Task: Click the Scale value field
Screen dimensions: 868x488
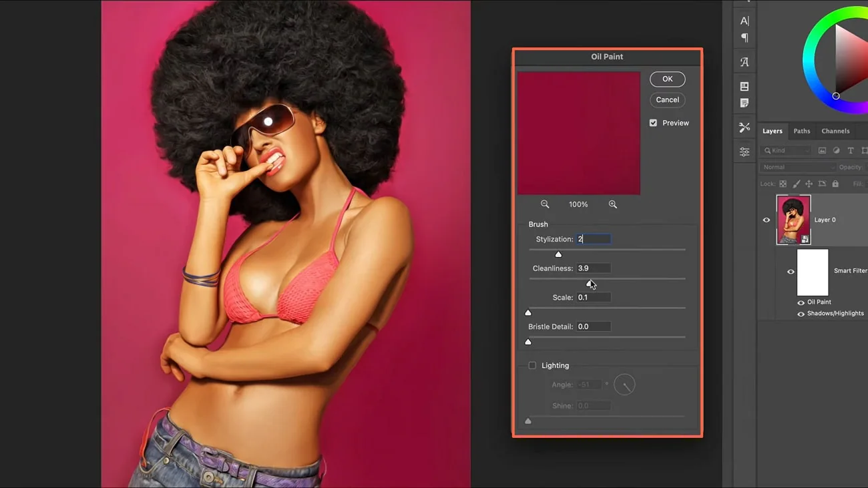Action: 594,297
